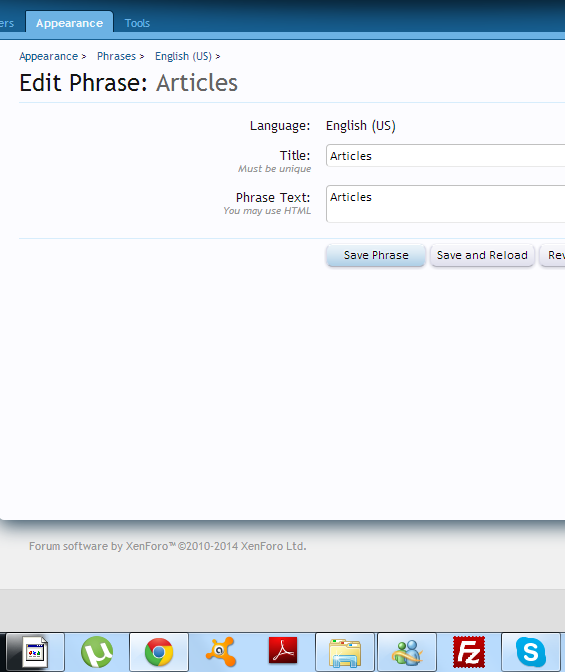
Task: Launch Adobe Reader from taskbar
Action: tap(283, 651)
